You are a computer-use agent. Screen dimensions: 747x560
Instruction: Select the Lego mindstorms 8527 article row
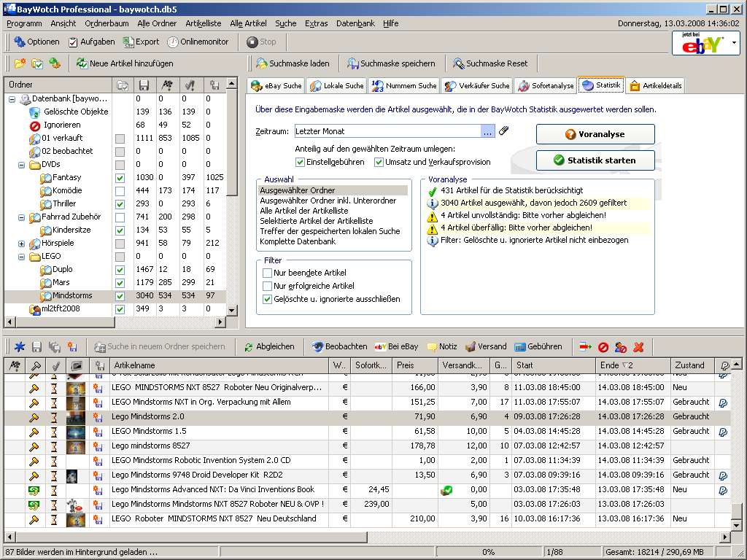[368, 446]
